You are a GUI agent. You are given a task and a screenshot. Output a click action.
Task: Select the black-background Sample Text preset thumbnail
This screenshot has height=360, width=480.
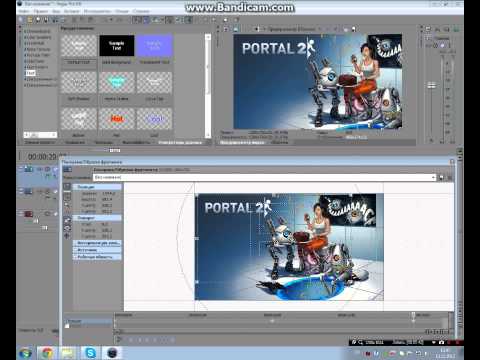coord(117,46)
